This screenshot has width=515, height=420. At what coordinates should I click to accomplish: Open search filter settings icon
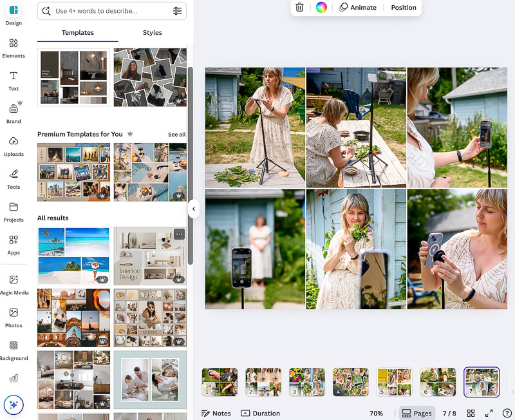pos(177,11)
